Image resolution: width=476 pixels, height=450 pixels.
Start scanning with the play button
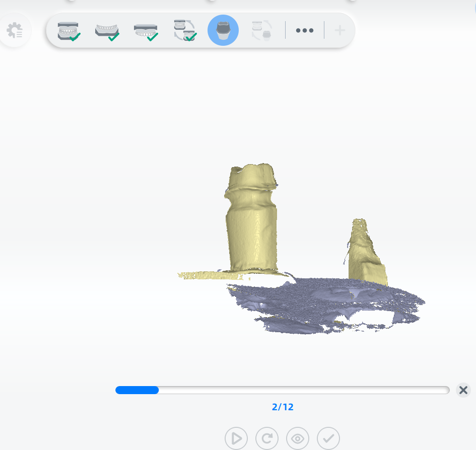coord(236,438)
